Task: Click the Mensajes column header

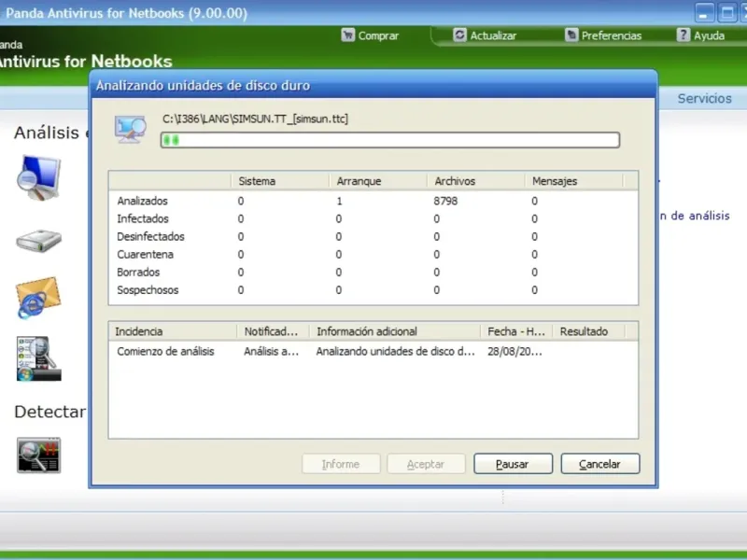Action: 574,181
